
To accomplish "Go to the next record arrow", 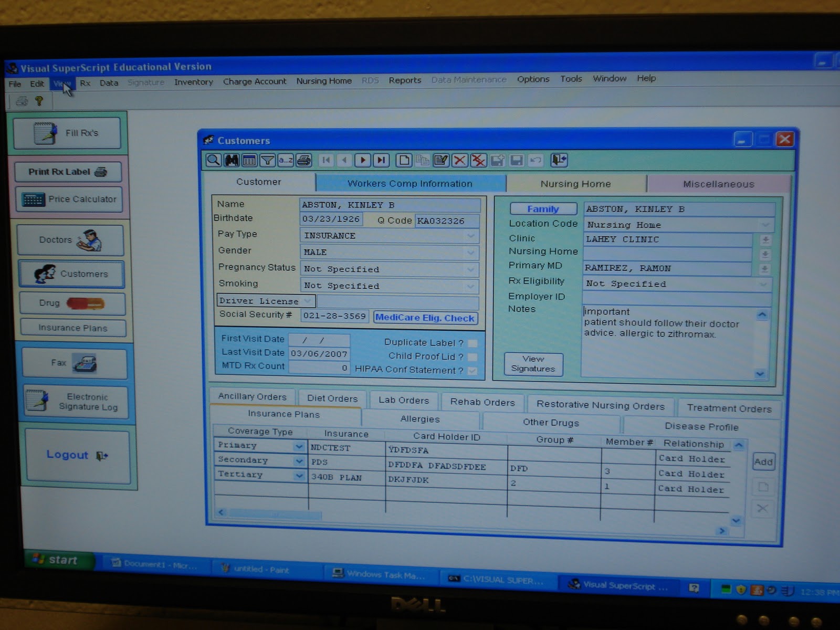I will (362, 160).
